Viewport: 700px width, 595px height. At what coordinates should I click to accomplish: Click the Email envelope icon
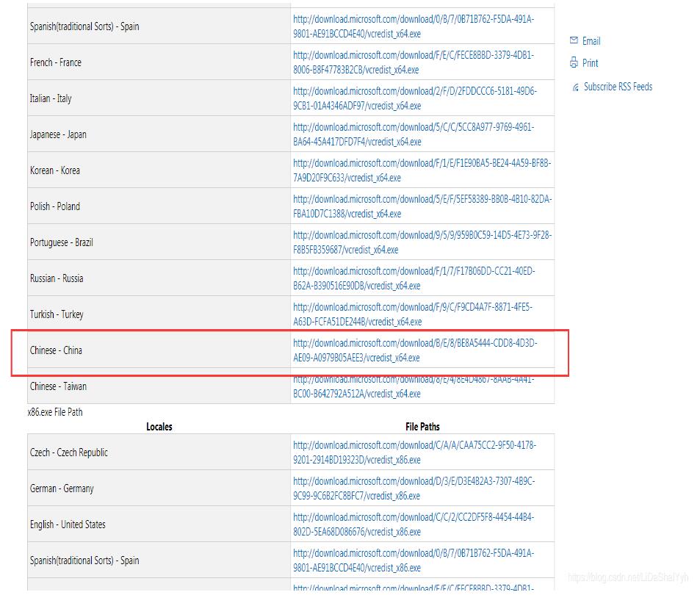coord(574,40)
